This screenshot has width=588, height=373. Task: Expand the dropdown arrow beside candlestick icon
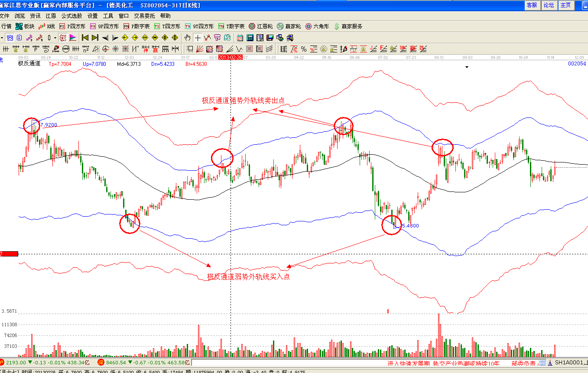point(55,38)
